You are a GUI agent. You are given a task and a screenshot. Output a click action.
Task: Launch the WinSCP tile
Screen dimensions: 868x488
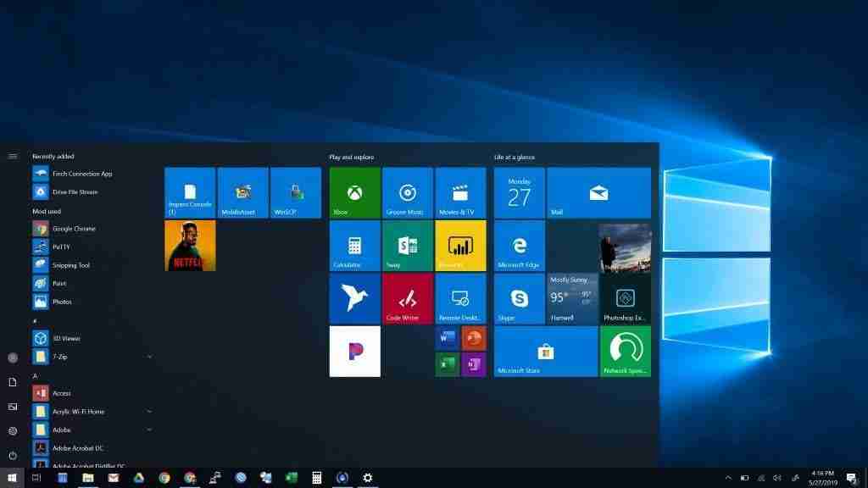[x=296, y=192]
